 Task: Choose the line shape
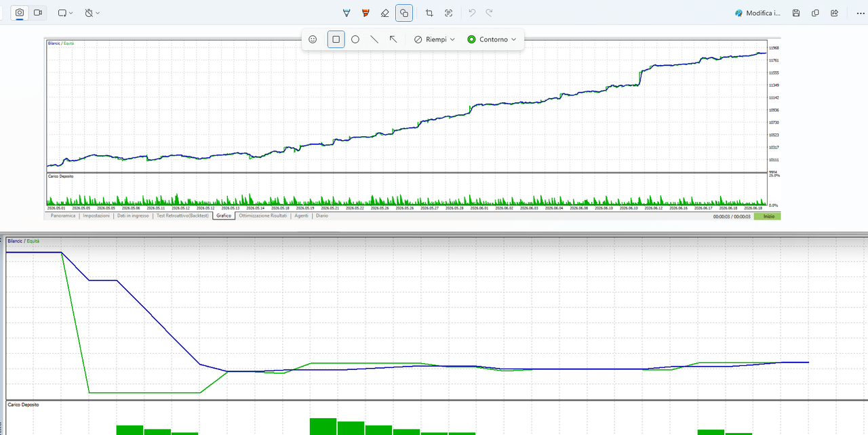tap(374, 39)
